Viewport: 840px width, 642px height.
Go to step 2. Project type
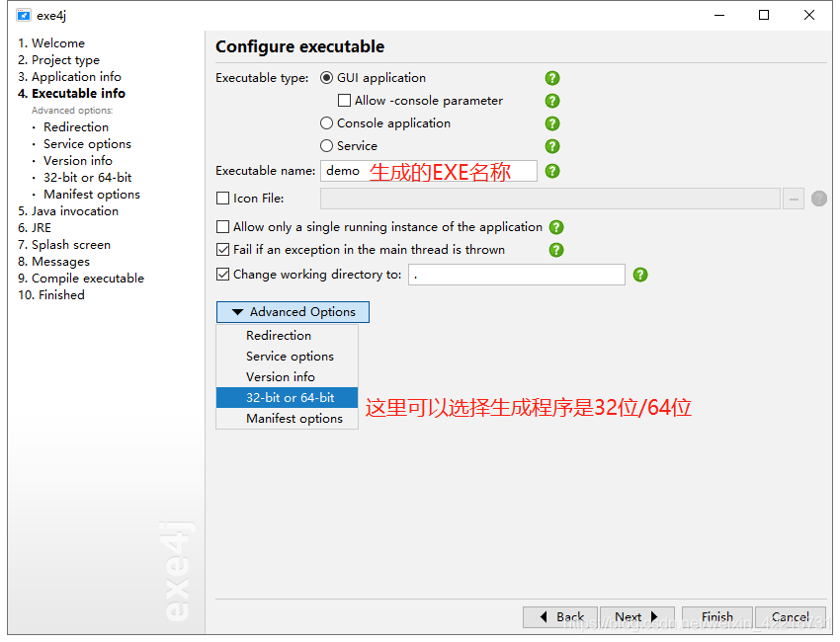[x=59, y=60]
